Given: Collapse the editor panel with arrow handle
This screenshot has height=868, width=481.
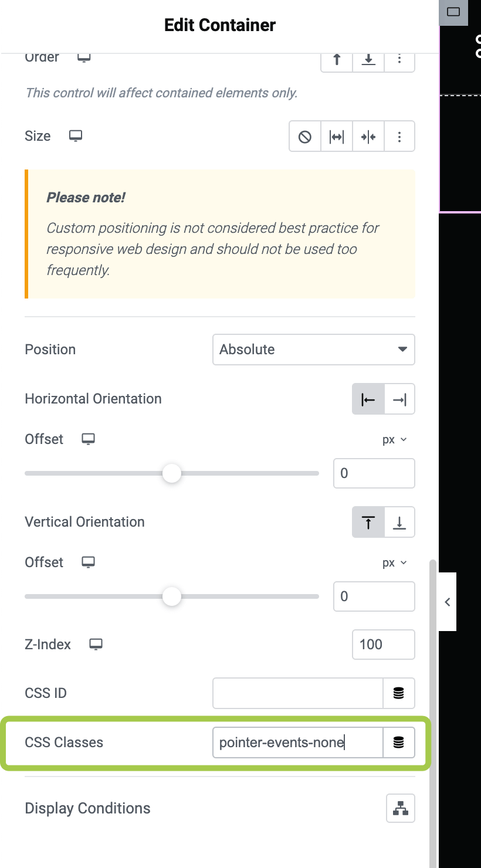Looking at the screenshot, I should coord(448,602).
